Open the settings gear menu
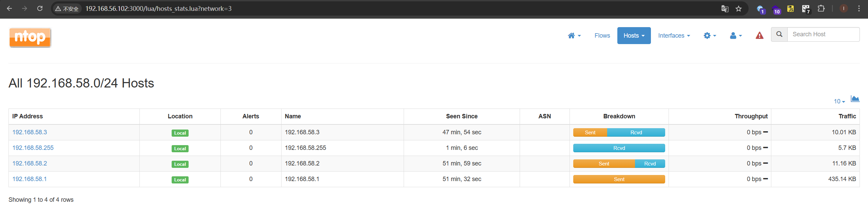 710,36
